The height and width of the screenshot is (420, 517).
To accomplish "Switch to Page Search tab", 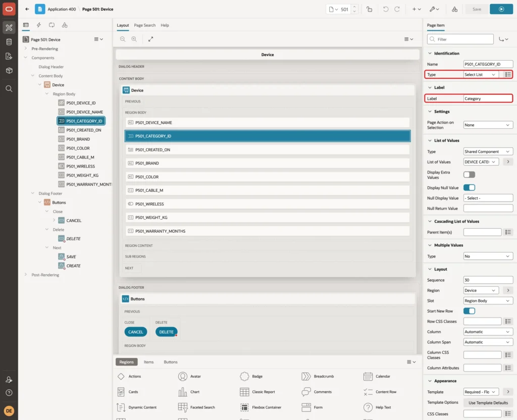I will [145, 25].
